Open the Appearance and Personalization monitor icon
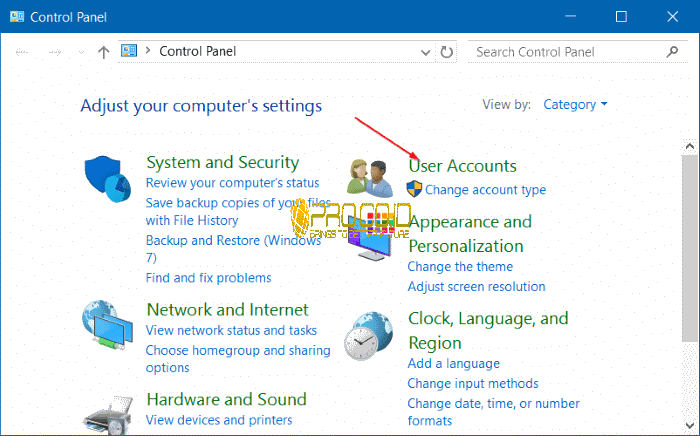 [x=370, y=239]
